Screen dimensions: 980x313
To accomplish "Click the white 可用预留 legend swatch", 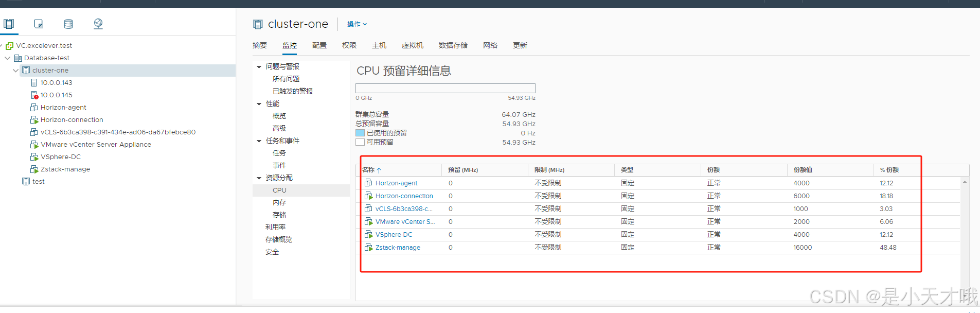I will click(x=360, y=142).
